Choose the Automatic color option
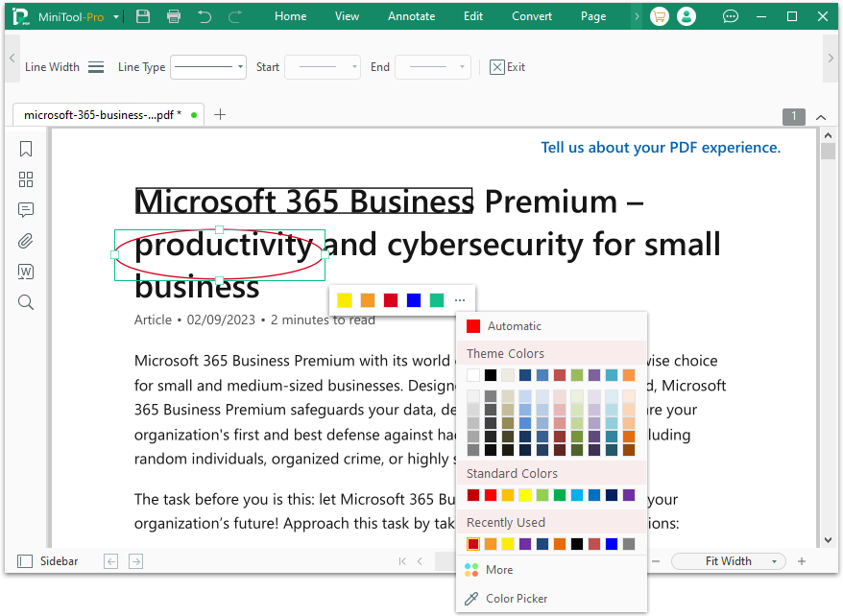 [552, 326]
